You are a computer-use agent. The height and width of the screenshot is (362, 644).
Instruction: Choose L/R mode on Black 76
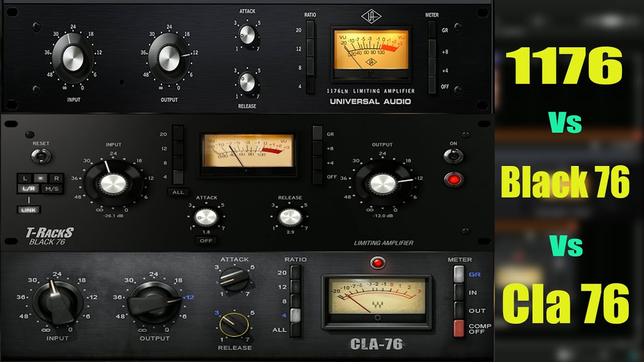28,189
